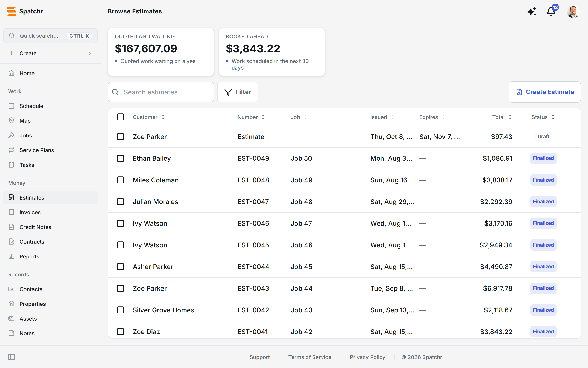The width and height of the screenshot is (588, 368).
Task: Open the Privacy Policy footer link
Action: point(367,357)
